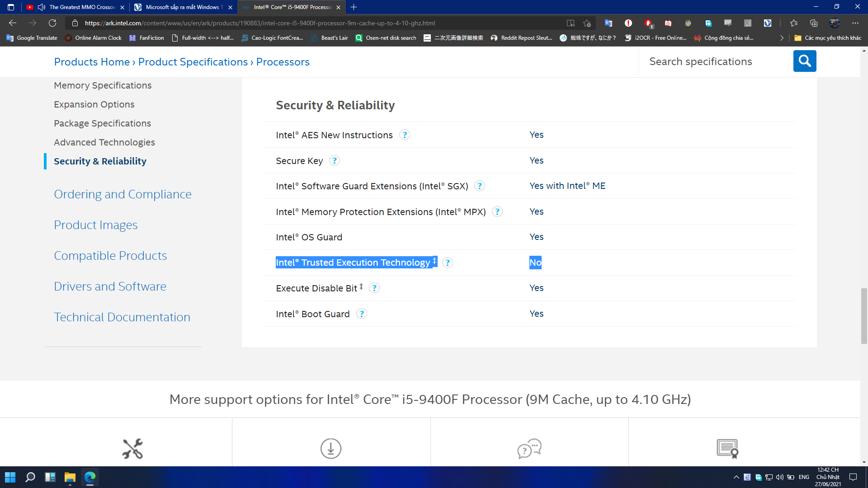This screenshot has width=868, height=488.
Task: Open Technical Documentation section
Action: point(122,317)
